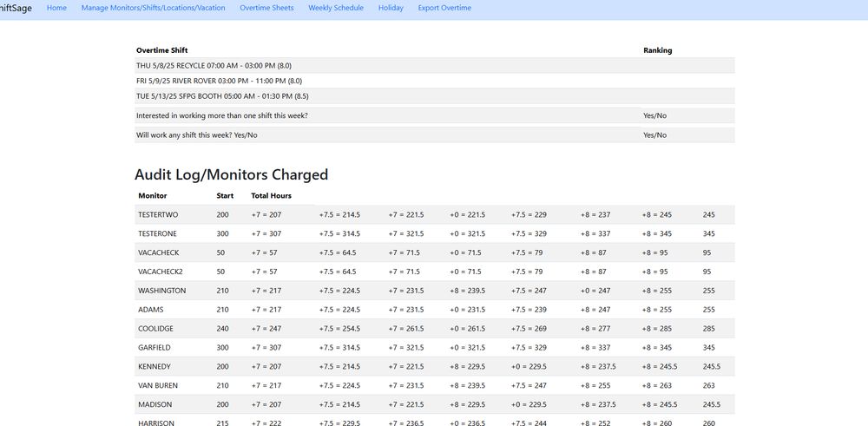868x426 pixels.
Task: Select the VACACHECK2 monitor name
Action: click(x=161, y=272)
